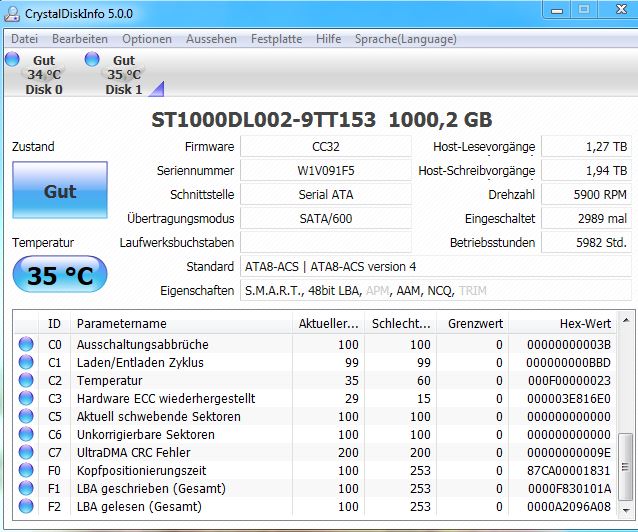Click the status orb for Ausschaltungsabbrüche row
The image size is (638, 532).
(26, 344)
